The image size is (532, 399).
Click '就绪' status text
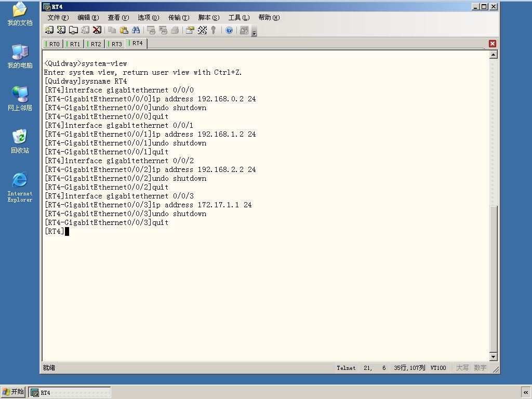tap(49, 368)
